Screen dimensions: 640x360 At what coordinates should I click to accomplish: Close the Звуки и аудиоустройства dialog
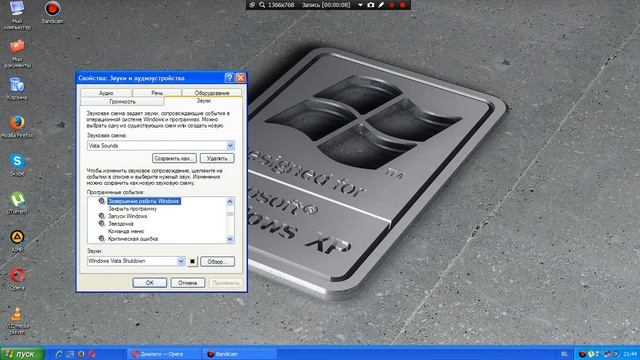pos(241,78)
